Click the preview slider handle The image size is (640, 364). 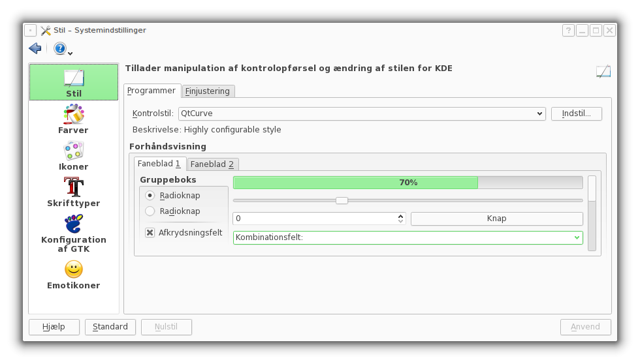pos(342,200)
